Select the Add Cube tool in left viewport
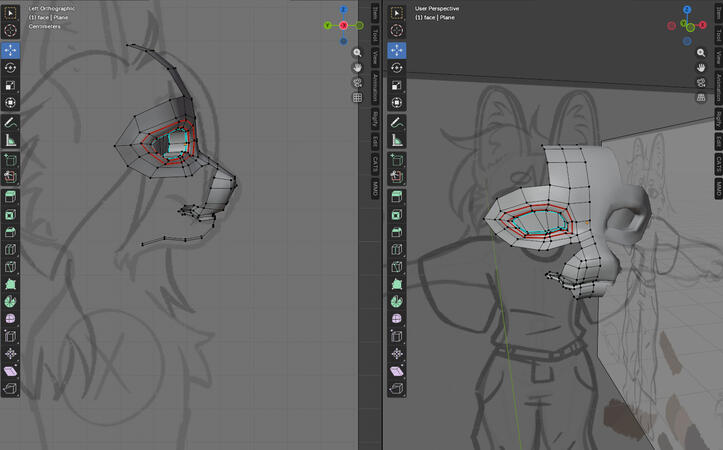The image size is (723, 450). coord(10,160)
